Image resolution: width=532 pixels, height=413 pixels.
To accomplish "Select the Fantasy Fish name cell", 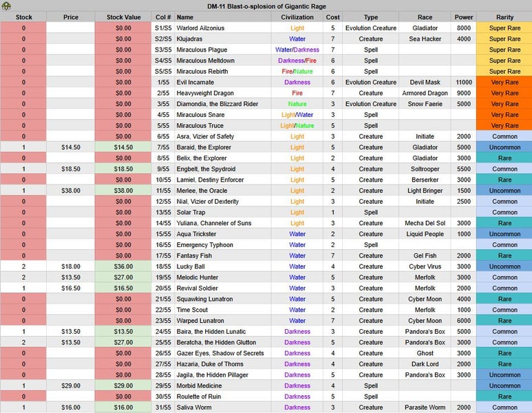I will tap(223, 255).
